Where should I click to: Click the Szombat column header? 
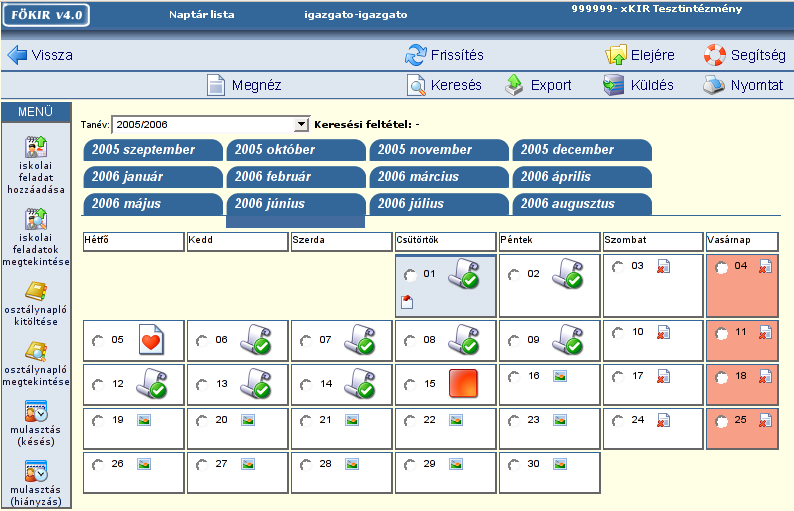pyautogui.click(x=653, y=241)
